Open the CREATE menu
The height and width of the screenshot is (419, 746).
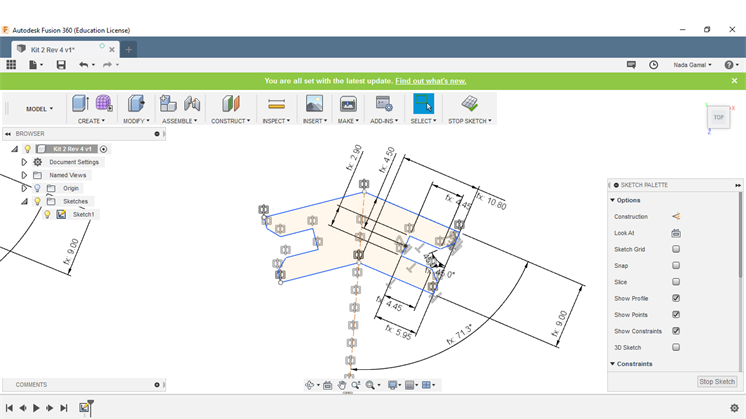[91, 121]
